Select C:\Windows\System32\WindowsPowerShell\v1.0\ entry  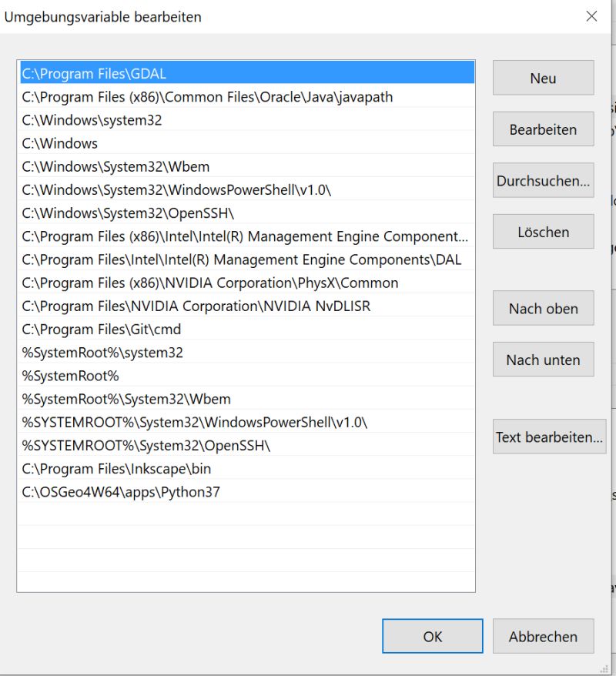pyautogui.click(x=247, y=189)
